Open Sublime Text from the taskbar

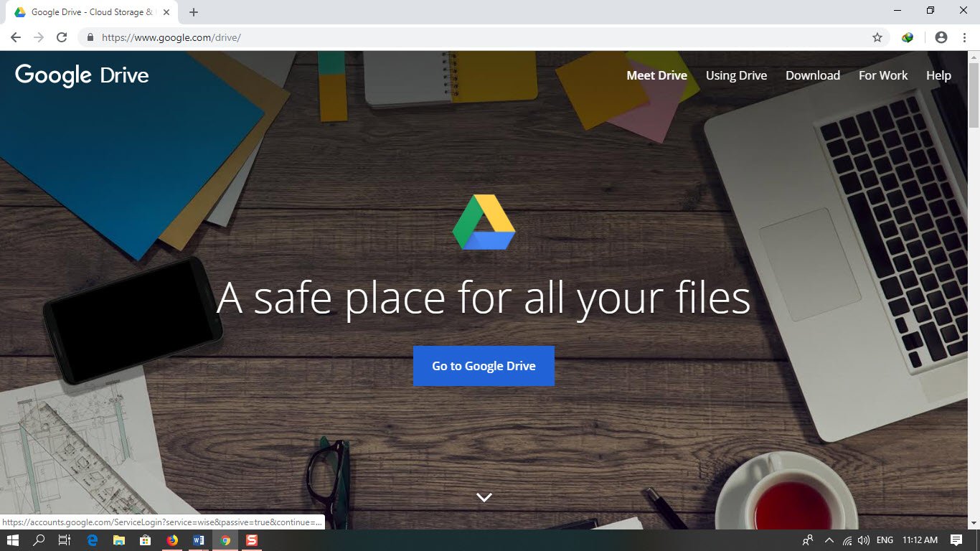point(252,540)
